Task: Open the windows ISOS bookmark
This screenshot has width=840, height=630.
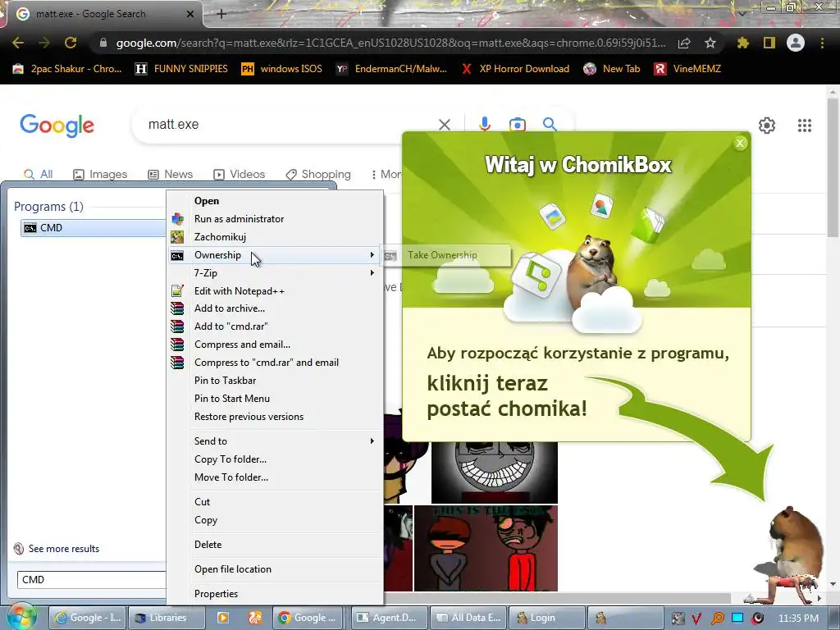Action: [x=282, y=69]
